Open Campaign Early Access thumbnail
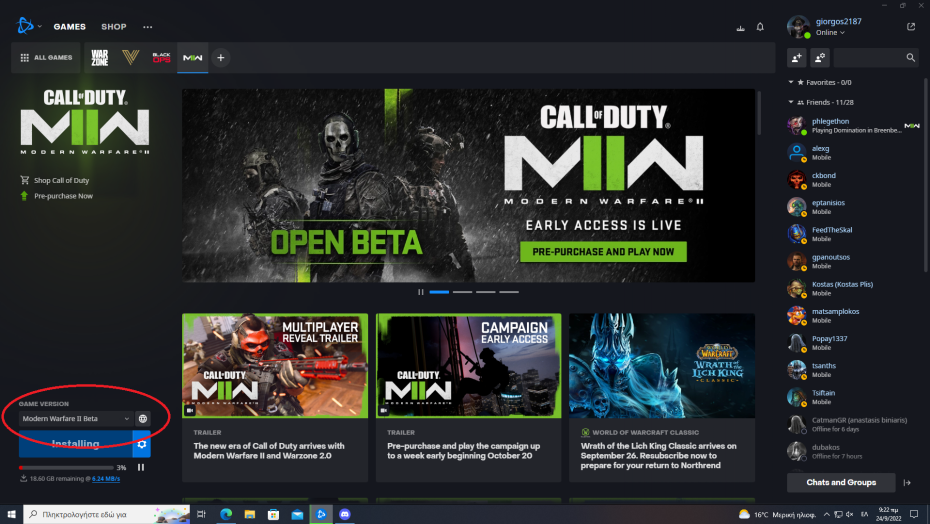 tap(469, 366)
